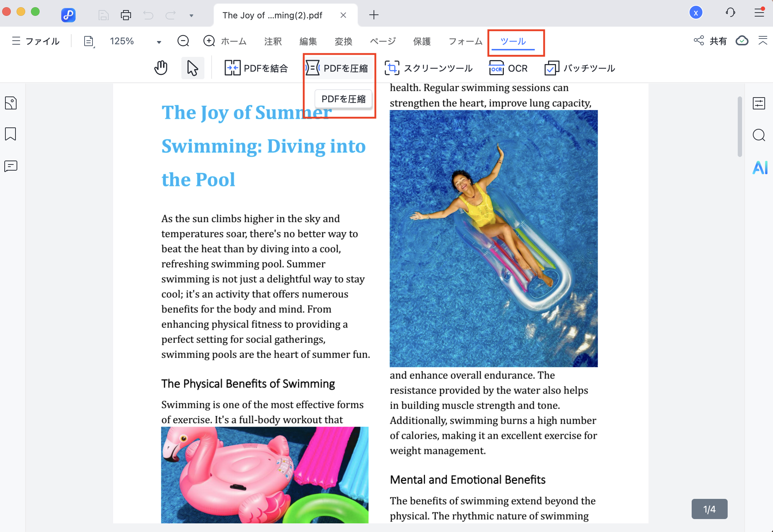Viewport: 773px width, 532px height.
Task: Open the AI assistant sidebar
Action: point(760,167)
